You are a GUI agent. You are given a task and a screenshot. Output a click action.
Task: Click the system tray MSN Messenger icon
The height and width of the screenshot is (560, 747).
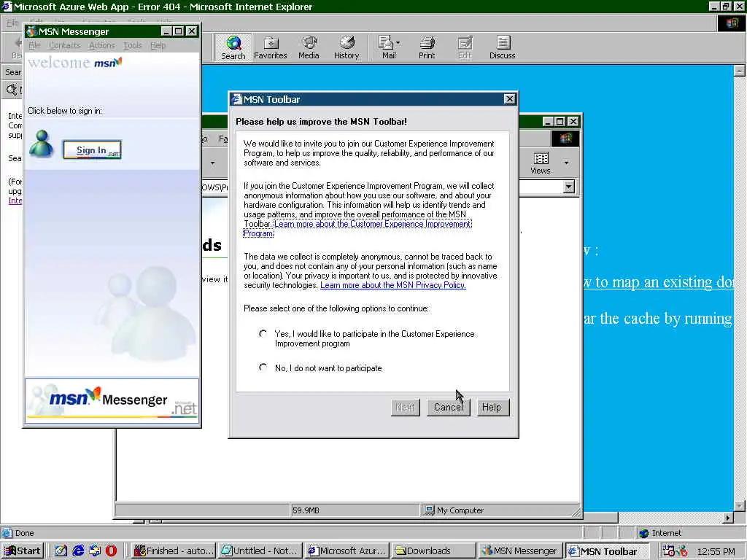[x=682, y=551]
